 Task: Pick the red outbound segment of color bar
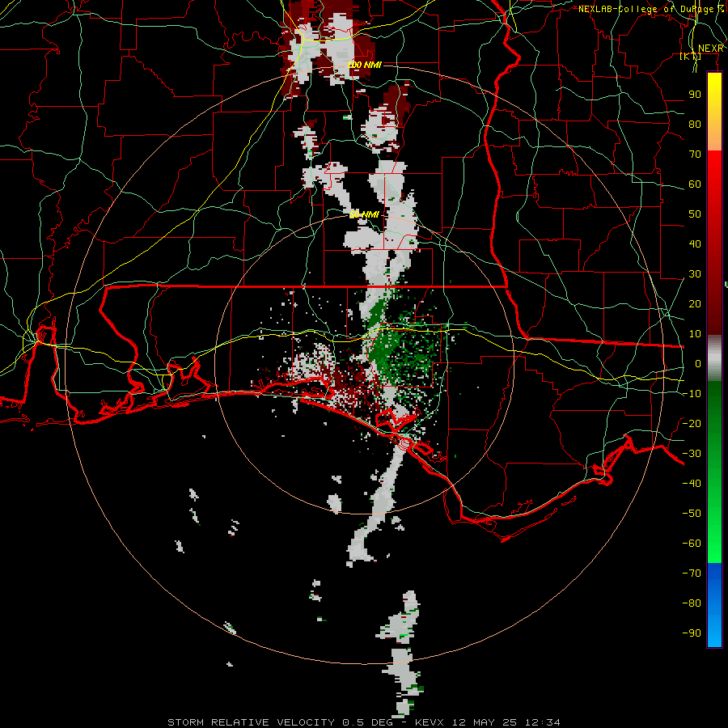click(714, 243)
